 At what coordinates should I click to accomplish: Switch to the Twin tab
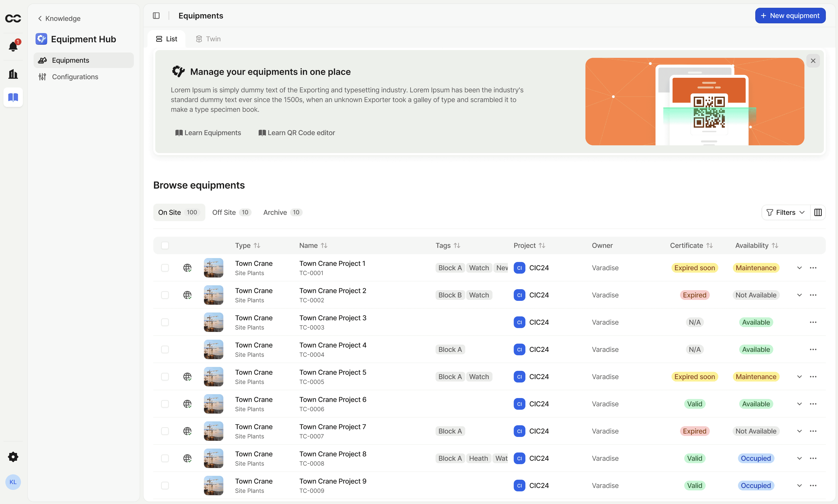point(208,39)
